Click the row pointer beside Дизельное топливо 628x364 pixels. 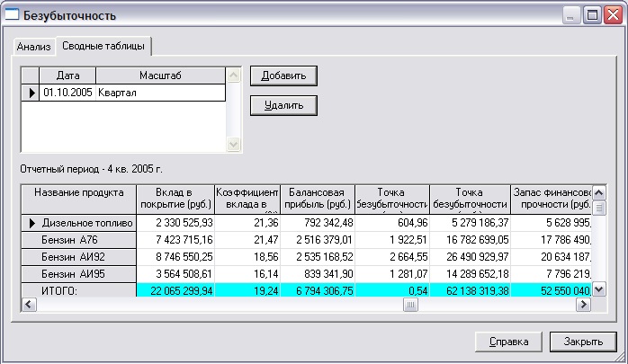(32, 223)
